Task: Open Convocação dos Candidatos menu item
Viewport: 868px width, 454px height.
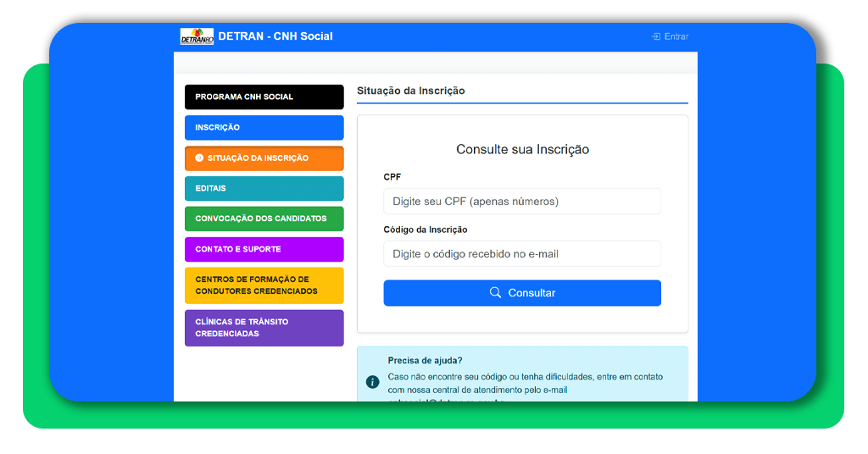Action: click(264, 219)
